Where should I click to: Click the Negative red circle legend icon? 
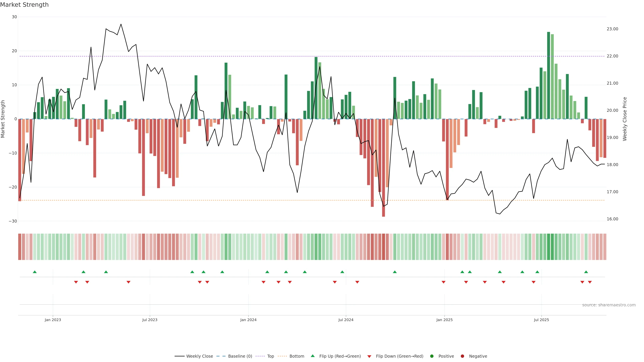(462, 356)
